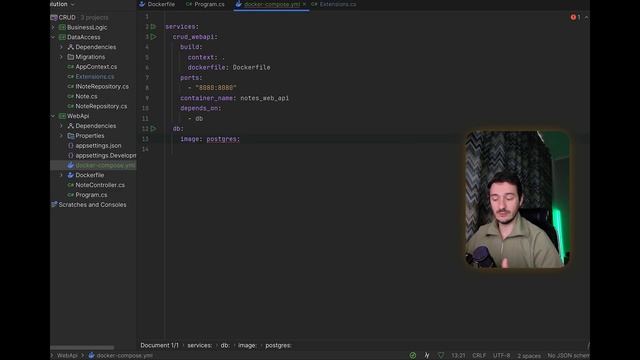Open the Solution view dropdown

point(73,4)
